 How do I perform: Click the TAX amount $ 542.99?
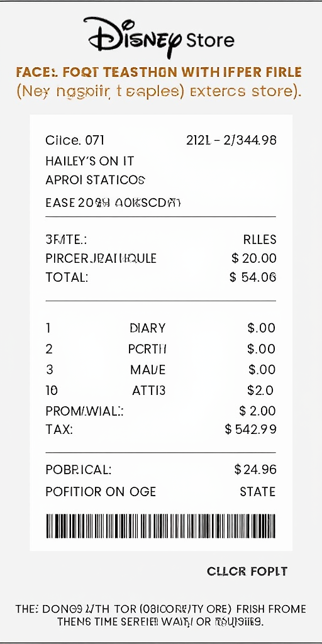[x=250, y=429]
